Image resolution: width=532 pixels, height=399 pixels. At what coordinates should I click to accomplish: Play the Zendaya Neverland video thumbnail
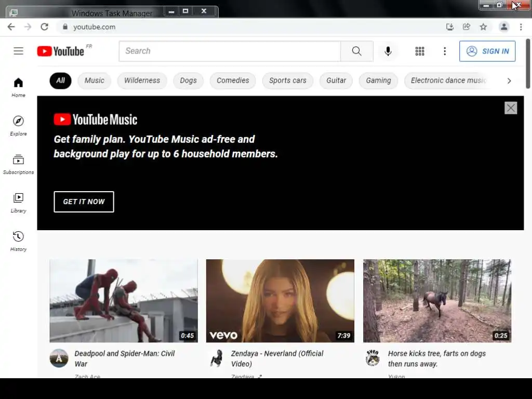click(x=280, y=301)
